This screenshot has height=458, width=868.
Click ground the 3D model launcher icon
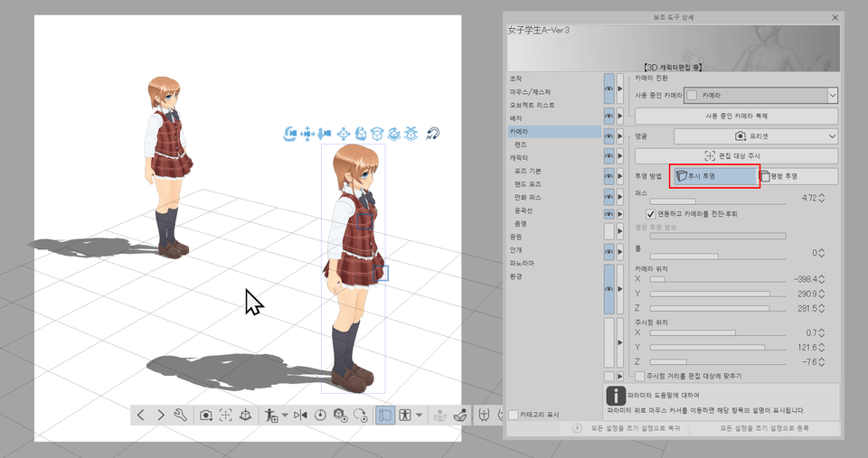246,415
